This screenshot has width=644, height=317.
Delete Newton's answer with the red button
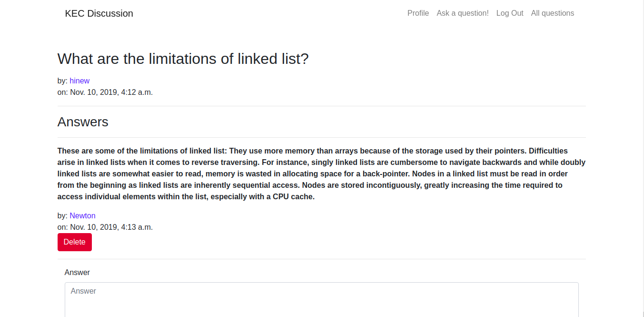click(x=75, y=242)
